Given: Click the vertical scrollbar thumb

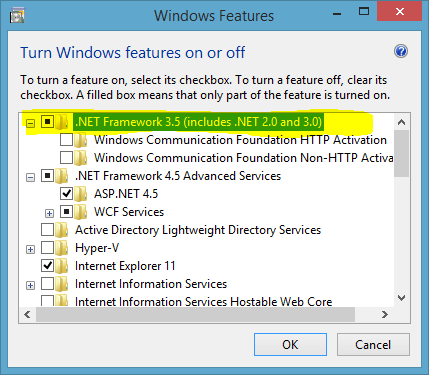Looking at the screenshot, I should pos(401,154).
